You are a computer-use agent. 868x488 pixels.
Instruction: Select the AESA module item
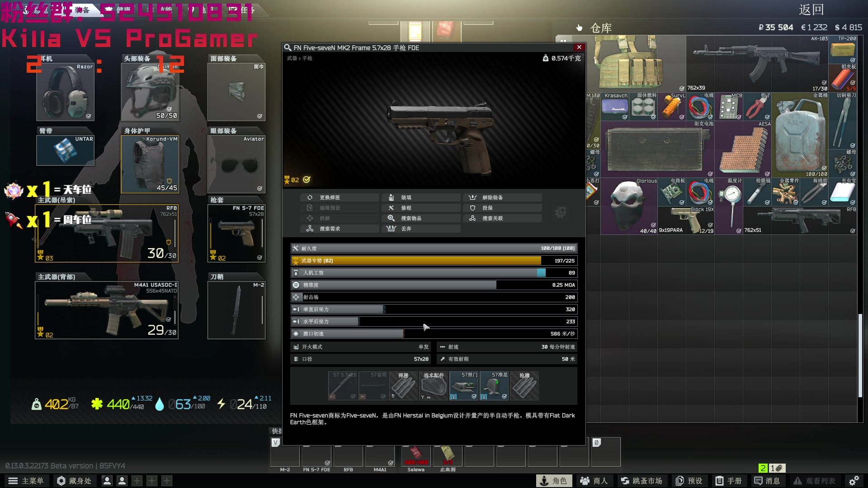[743, 149]
